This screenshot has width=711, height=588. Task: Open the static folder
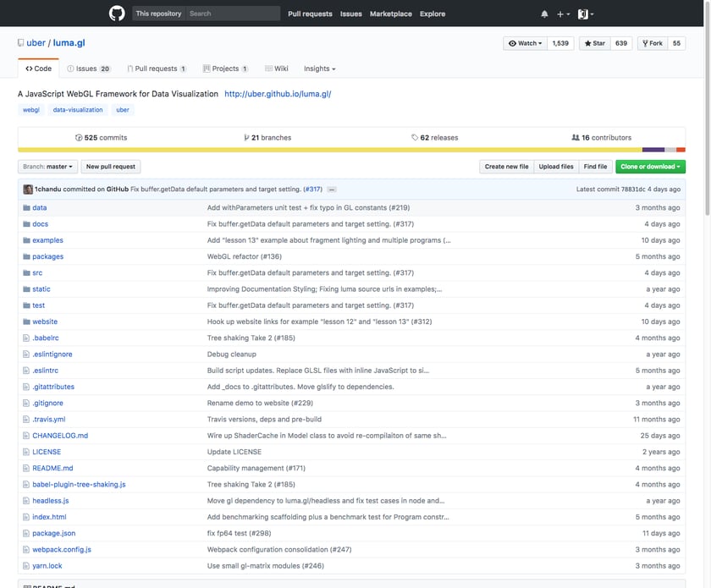[41, 289]
